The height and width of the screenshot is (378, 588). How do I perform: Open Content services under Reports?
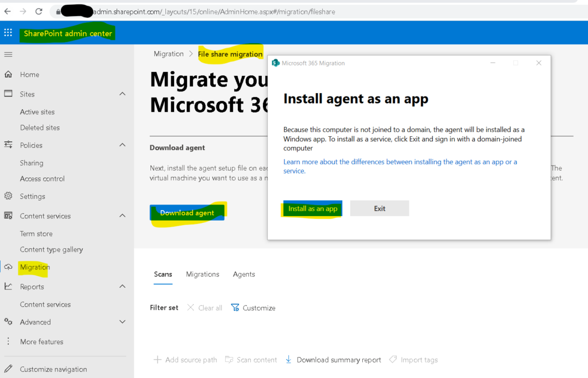coord(45,304)
